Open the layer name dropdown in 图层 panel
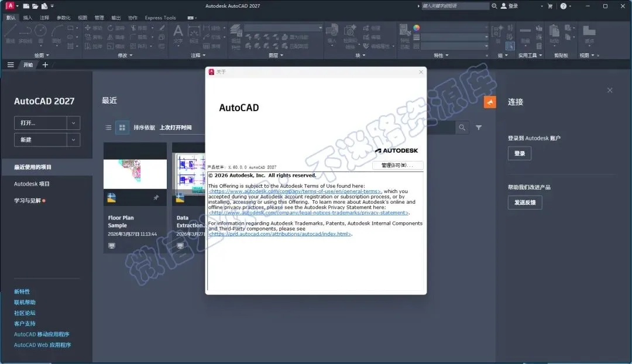 coord(283,28)
